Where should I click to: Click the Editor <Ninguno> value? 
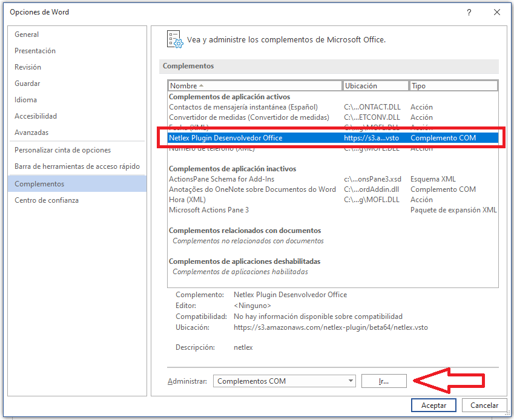tap(252, 306)
